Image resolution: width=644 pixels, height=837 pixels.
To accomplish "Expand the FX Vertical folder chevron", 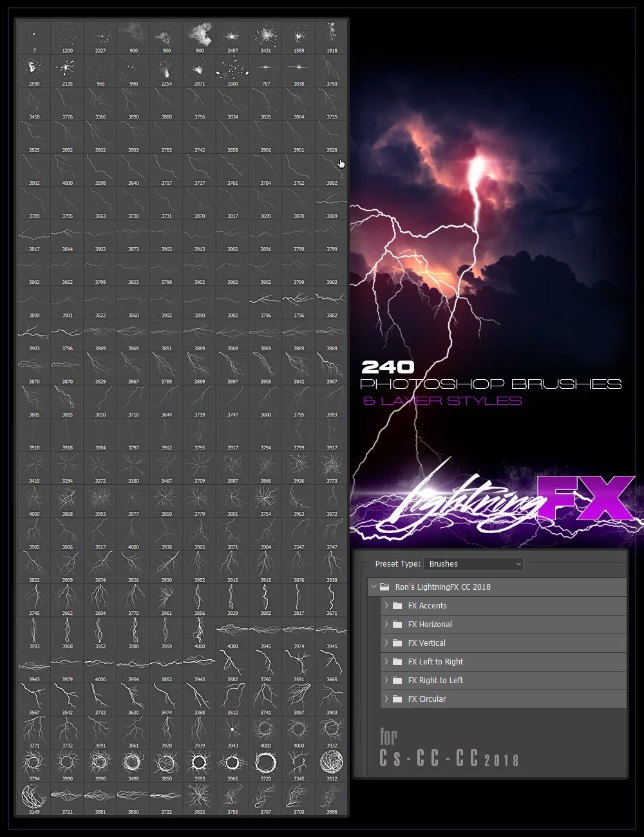I will click(x=386, y=643).
